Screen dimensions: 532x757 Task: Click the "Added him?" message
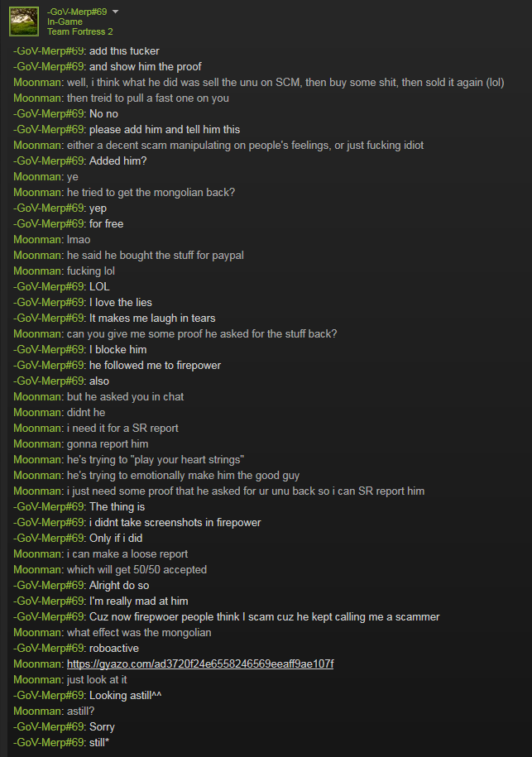point(117,161)
